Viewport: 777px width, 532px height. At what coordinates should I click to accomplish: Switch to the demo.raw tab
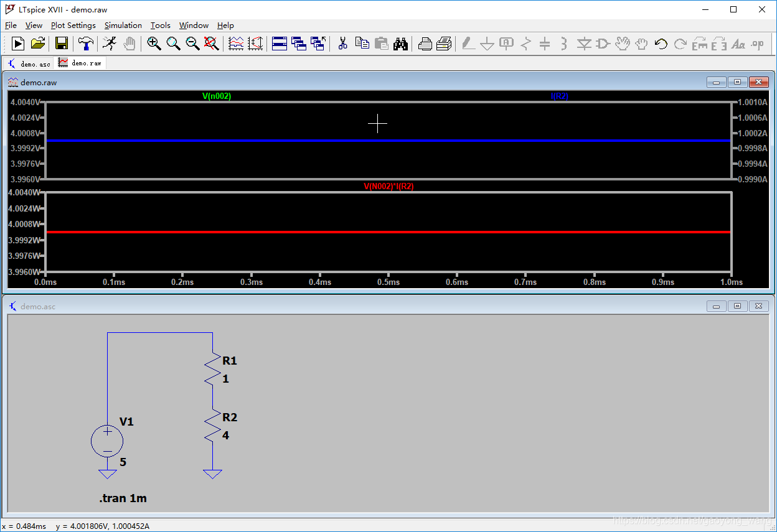pyautogui.click(x=80, y=63)
